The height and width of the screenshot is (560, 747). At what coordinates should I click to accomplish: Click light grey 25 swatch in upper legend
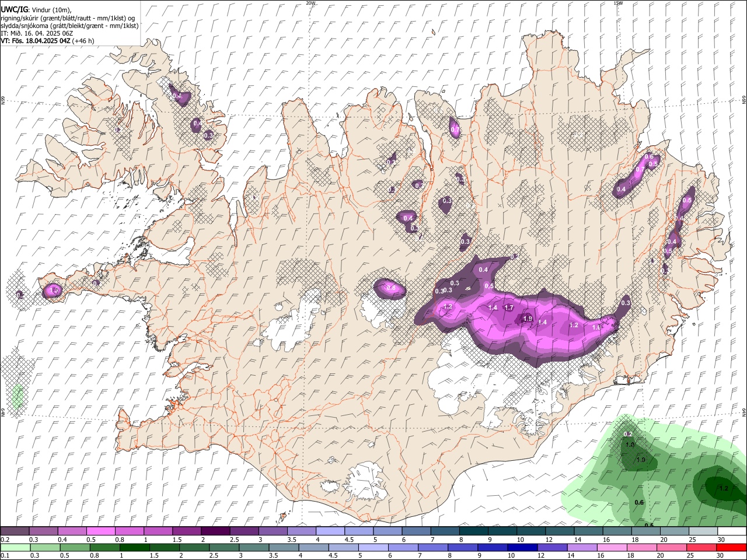pyautogui.click(x=703, y=531)
